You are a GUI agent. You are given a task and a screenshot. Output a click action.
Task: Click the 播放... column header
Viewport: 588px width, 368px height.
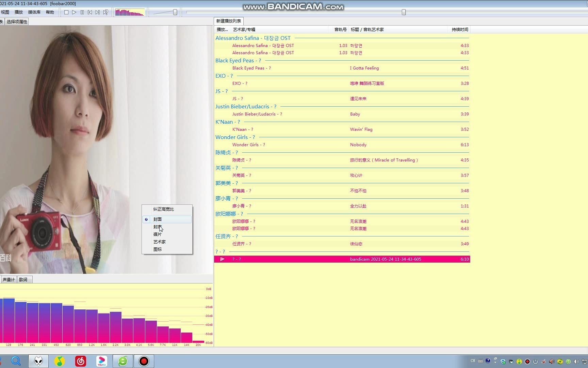(x=223, y=30)
